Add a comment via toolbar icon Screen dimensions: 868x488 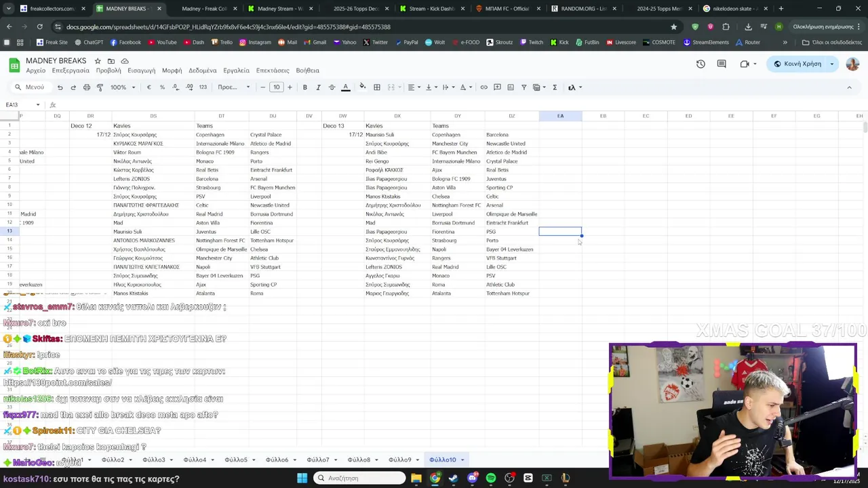[497, 87]
